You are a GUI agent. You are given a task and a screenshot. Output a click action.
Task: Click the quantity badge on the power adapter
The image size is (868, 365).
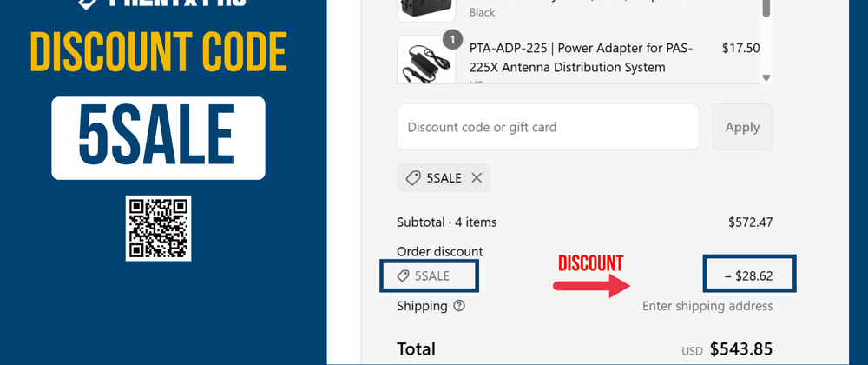tap(450, 39)
